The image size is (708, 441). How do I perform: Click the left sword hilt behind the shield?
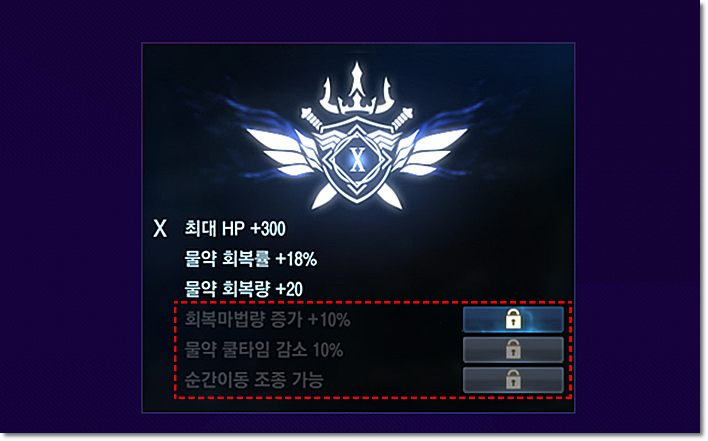(x=311, y=117)
